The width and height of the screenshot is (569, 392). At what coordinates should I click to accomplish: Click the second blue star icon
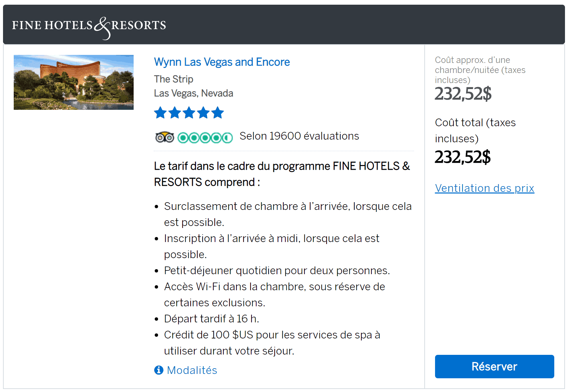tap(174, 113)
